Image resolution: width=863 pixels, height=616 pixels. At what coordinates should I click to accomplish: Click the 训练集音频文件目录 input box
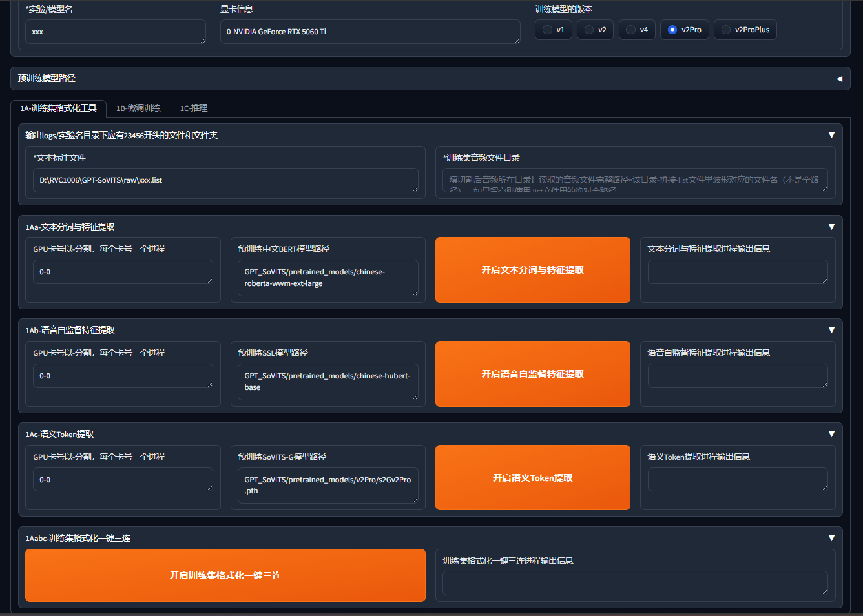[x=634, y=180]
